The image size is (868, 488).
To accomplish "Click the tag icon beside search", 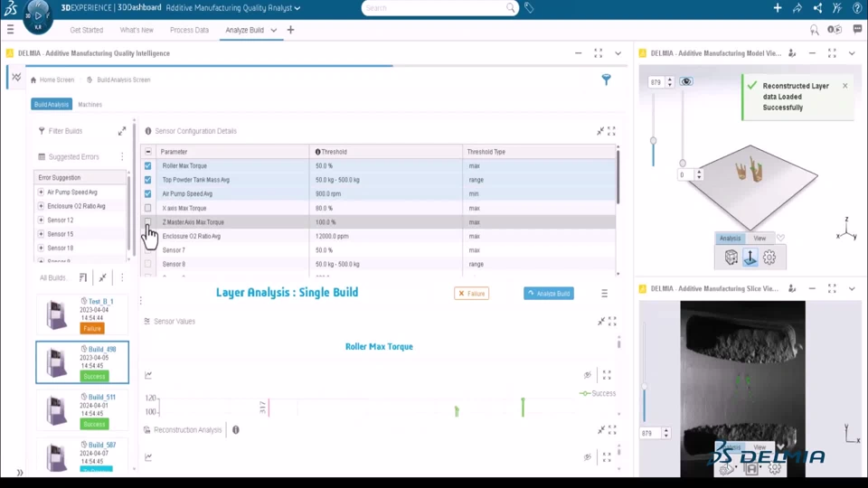I will click(x=529, y=8).
